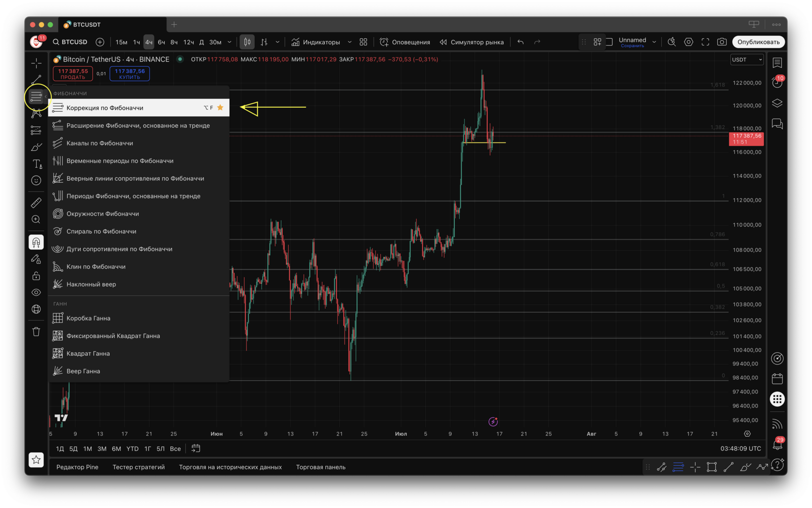Switch to the 12ч timeframe
This screenshot has height=508, width=812.
pos(188,42)
